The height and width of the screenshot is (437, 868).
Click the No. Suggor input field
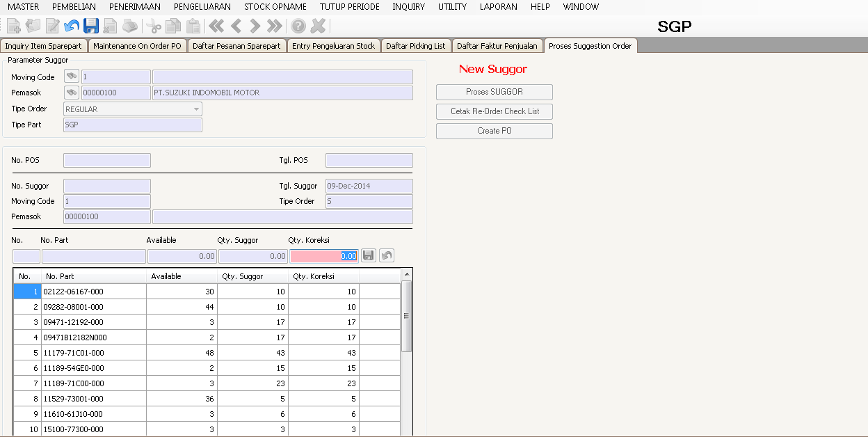[107, 186]
